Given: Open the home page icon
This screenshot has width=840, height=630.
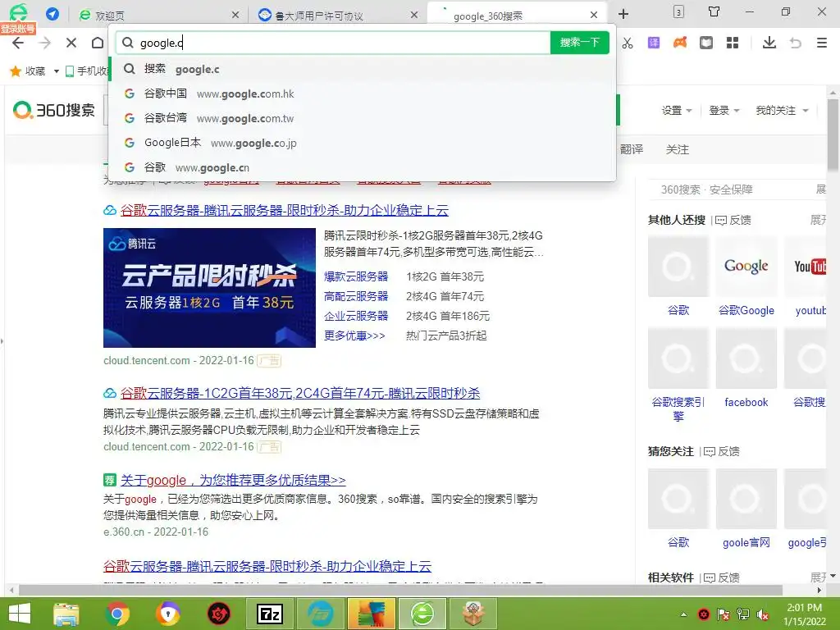Looking at the screenshot, I should coord(98,43).
